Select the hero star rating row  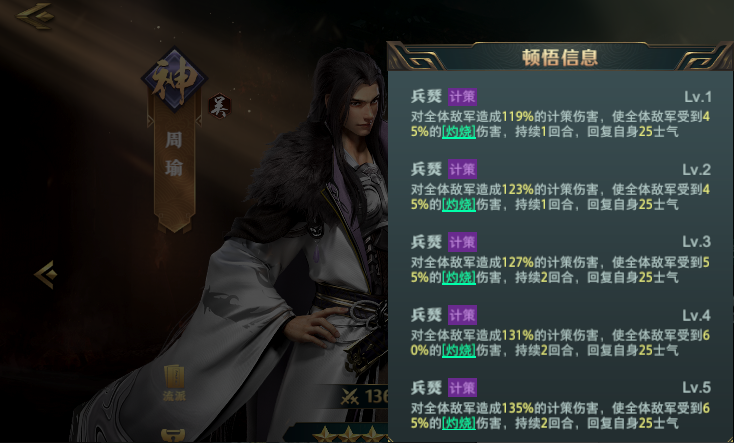(350, 434)
